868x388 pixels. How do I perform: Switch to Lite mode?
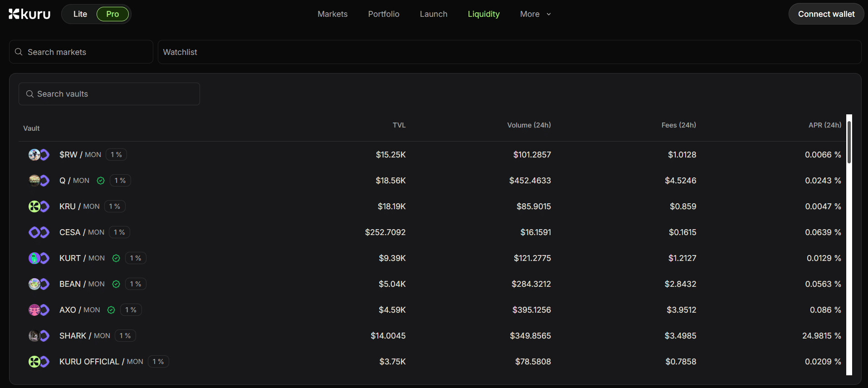point(80,14)
